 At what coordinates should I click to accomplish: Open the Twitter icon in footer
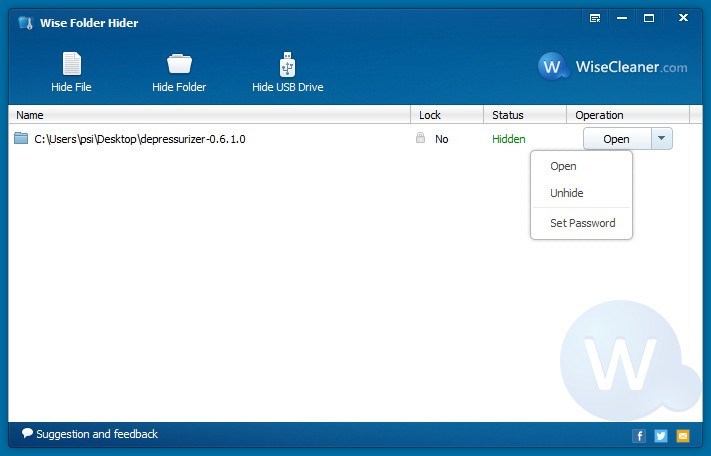(x=661, y=436)
